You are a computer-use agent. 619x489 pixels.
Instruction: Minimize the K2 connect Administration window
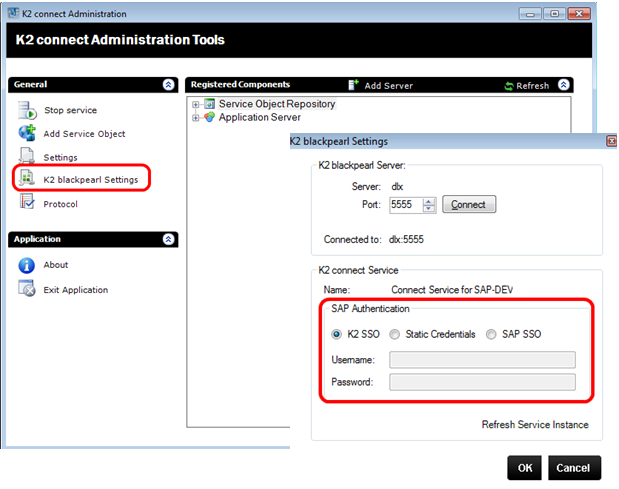point(530,14)
